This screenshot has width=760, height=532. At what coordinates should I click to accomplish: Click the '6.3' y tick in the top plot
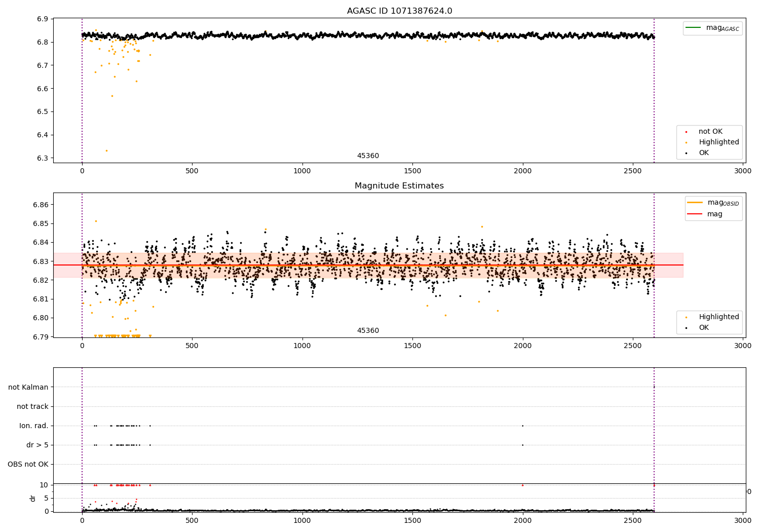point(44,158)
